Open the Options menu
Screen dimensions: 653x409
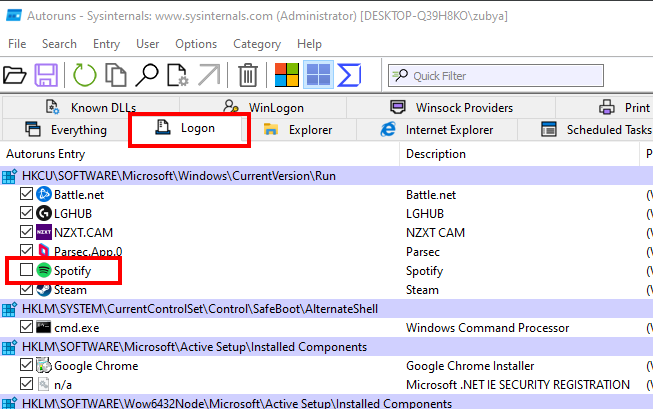tap(196, 44)
